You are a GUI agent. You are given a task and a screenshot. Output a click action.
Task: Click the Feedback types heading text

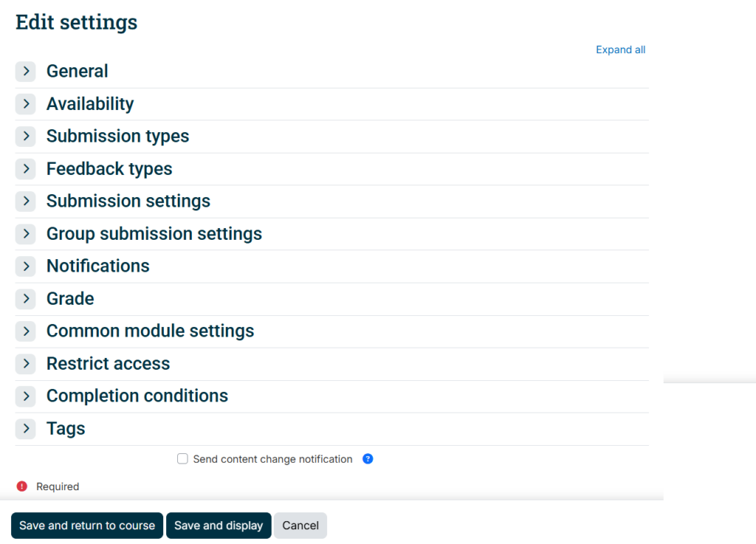coord(109,168)
